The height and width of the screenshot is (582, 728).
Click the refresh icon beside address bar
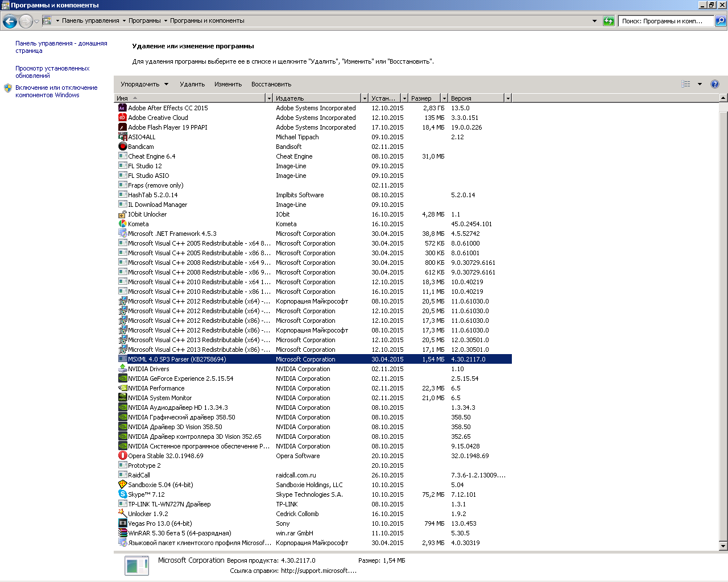609,21
